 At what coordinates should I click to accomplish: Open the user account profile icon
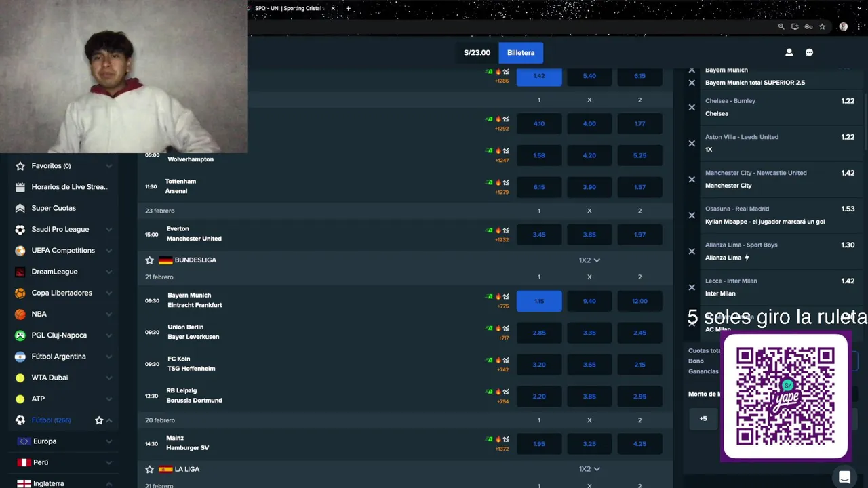coord(789,52)
